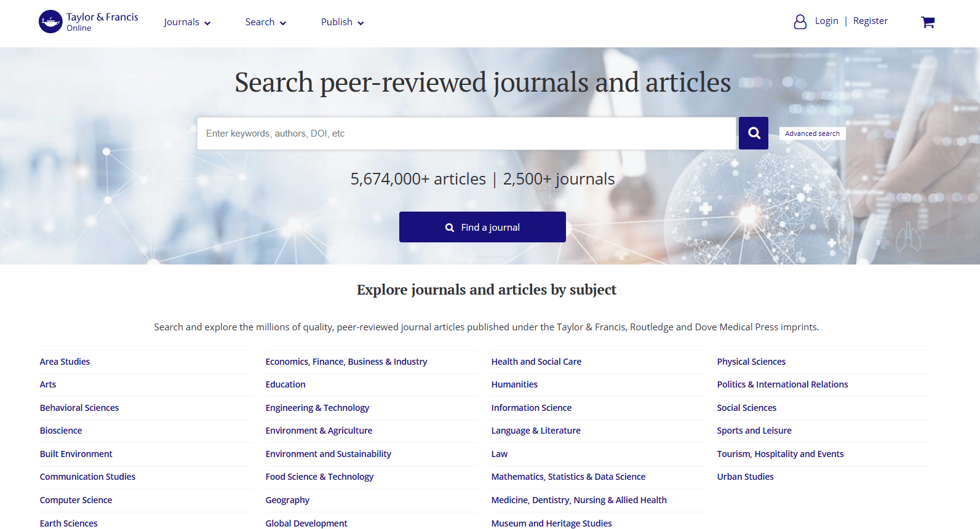
Task: Open the shopping cart icon
Action: click(x=928, y=22)
